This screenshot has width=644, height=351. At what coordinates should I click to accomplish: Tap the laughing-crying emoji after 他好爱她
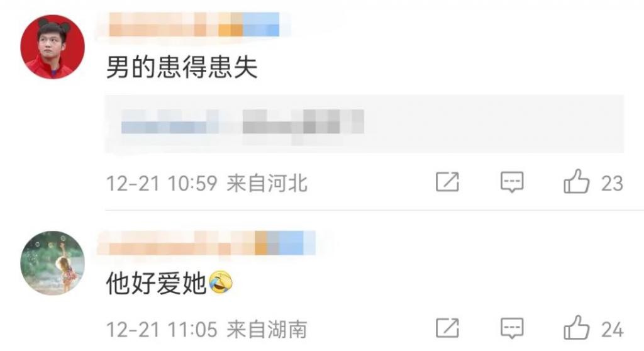221,283
